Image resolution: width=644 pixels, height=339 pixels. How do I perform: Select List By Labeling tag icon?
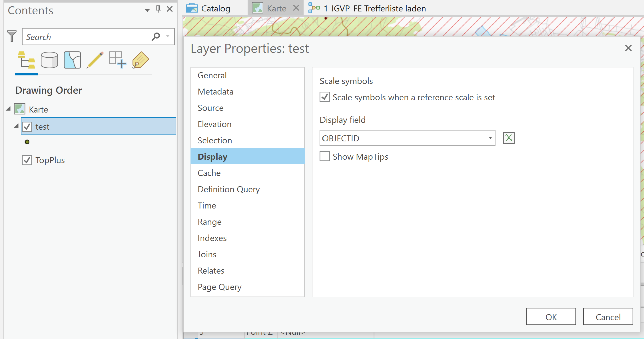click(x=140, y=60)
